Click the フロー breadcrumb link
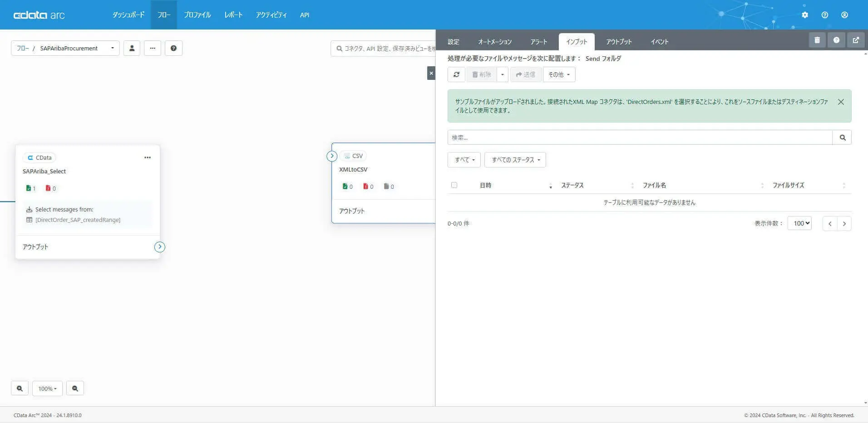This screenshot has width=868, height=423. point(23,48)
